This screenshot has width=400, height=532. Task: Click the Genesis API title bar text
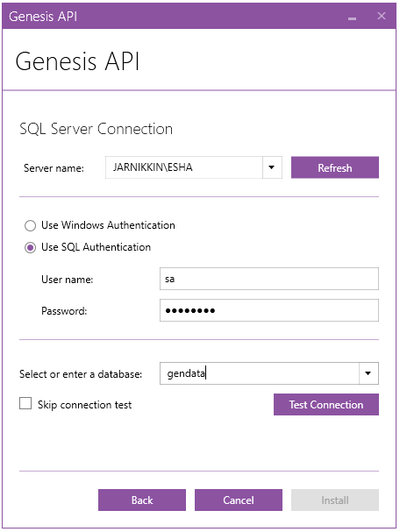click(43, 17)
